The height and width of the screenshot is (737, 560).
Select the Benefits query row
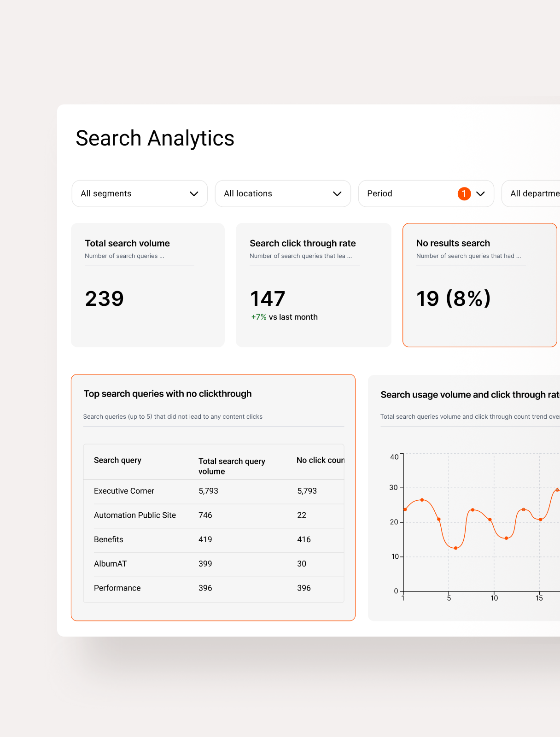(x=214, y=540)
